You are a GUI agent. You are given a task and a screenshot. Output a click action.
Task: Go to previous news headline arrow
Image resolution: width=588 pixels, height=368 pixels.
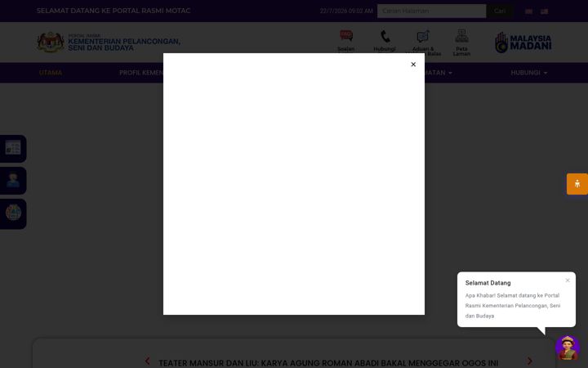pyautogui.click(x=147, y=361)
